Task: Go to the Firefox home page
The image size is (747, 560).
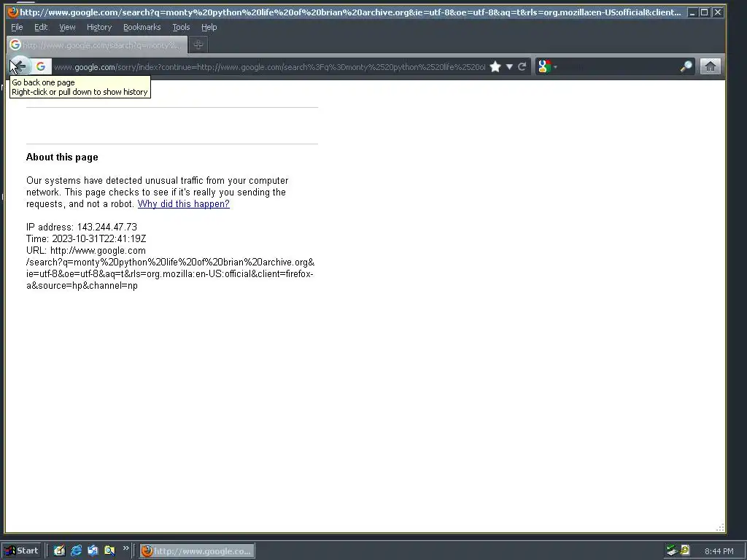Action: coord(710,66)
